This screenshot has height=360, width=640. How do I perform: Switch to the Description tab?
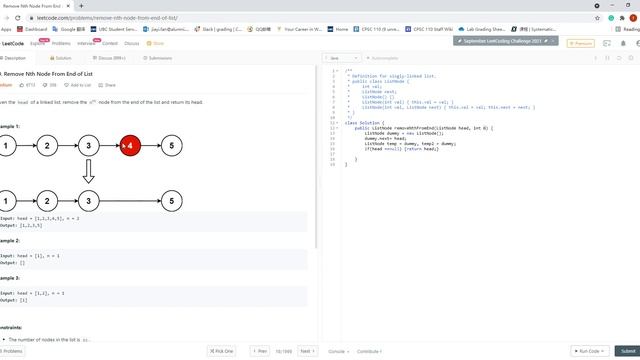click(x=13, y=58)
